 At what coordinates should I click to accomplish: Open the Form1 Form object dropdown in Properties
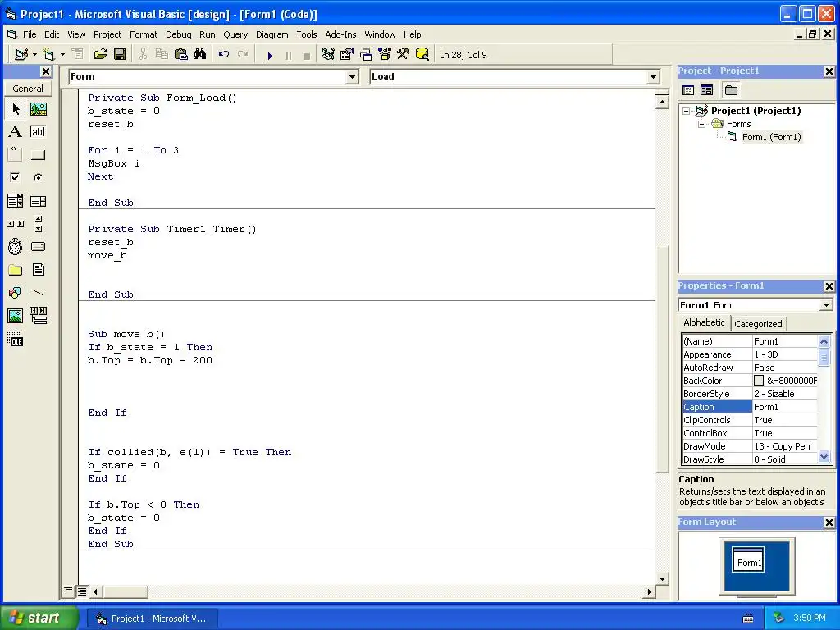tap(827, 305)
